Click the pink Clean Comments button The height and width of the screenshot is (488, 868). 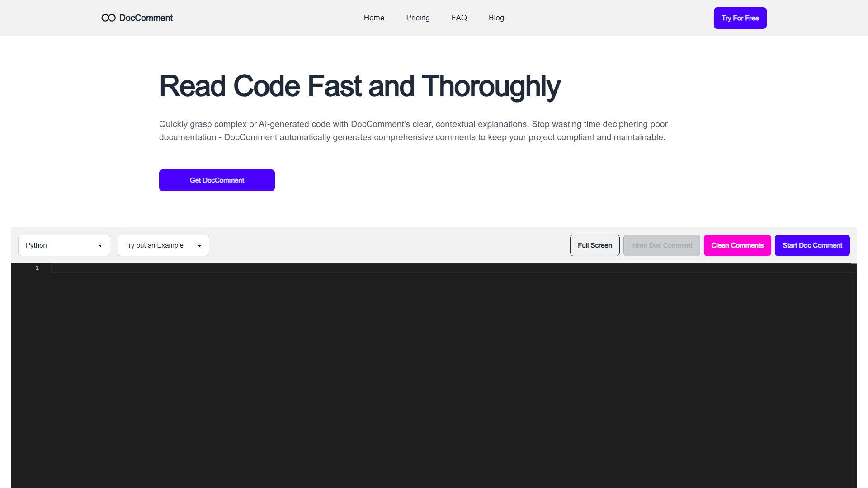point(737,245)
